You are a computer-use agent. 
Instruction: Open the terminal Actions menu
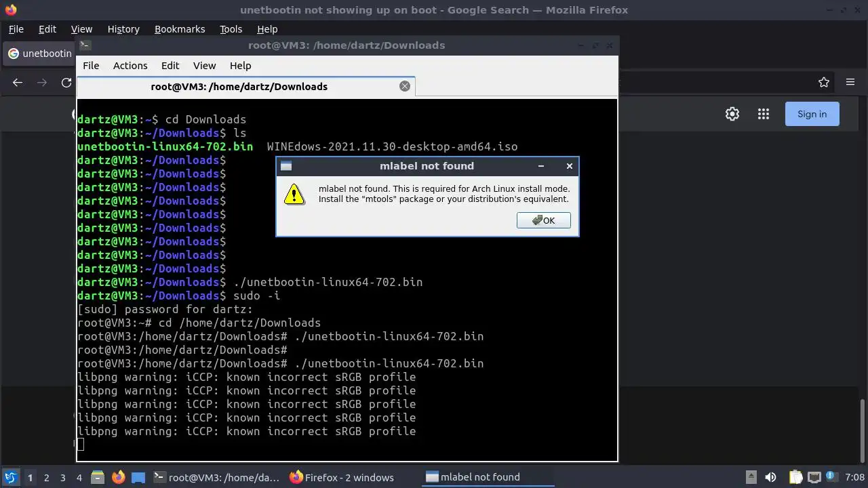pyautogui.click(x=130, y=66)
